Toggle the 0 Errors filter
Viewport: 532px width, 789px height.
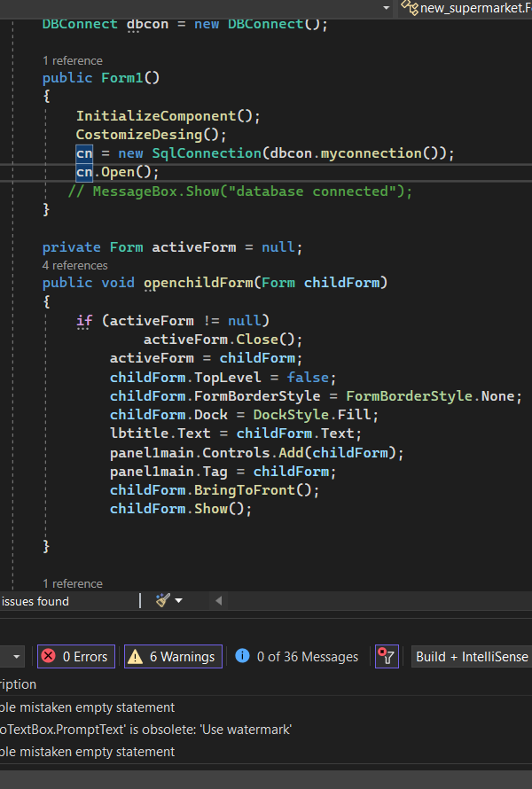pos(75,656)
